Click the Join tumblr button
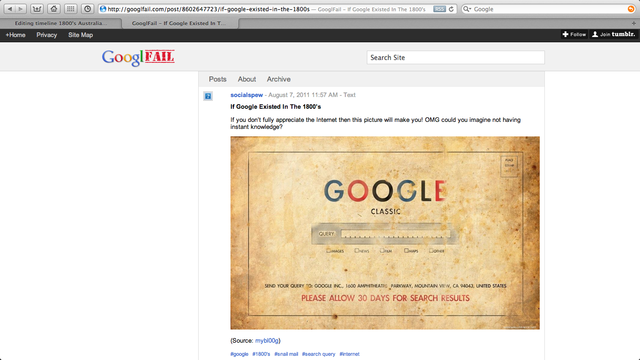The image size is (640, 360). pyautogui.click(x=613, y=35)
